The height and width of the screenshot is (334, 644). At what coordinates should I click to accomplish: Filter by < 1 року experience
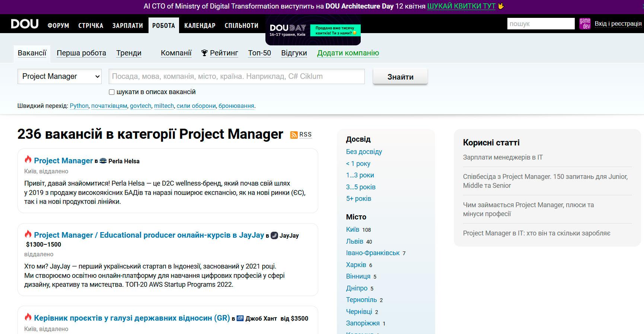pos(358,164)
